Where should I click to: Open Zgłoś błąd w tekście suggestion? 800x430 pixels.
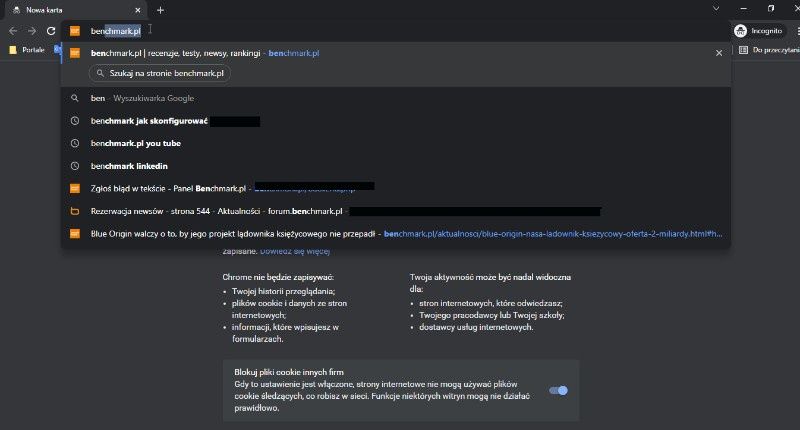tap(395, 188)
